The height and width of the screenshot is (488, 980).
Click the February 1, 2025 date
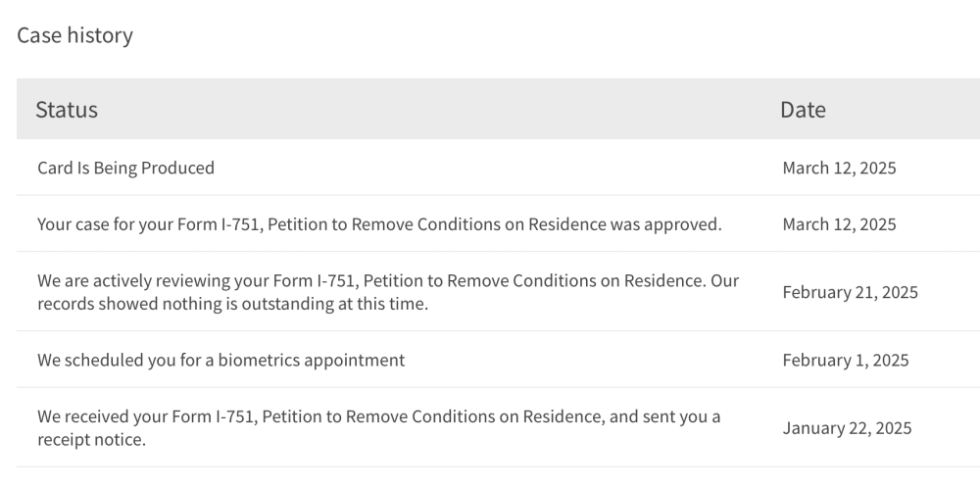tap(846, 360)
